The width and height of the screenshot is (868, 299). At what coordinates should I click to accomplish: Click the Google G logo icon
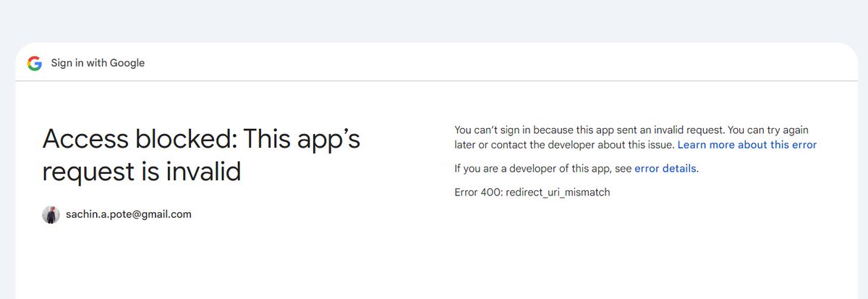coord(35,63)
